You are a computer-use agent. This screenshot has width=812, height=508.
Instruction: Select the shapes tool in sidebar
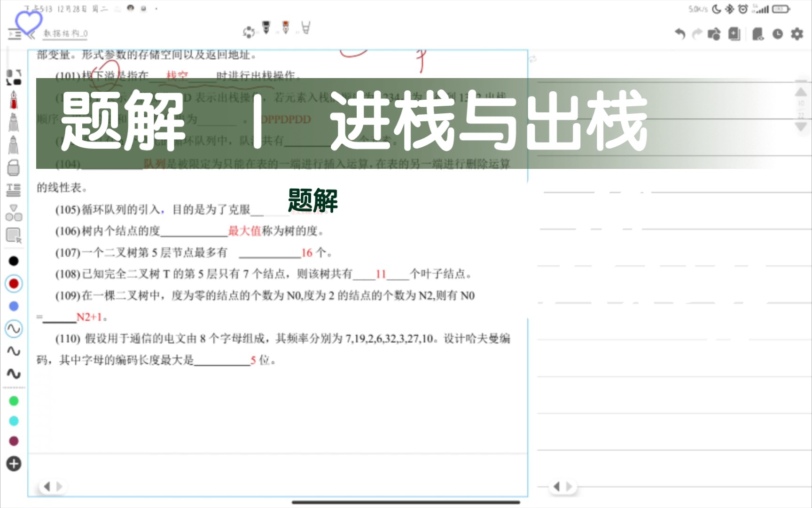tap(14, 213)
